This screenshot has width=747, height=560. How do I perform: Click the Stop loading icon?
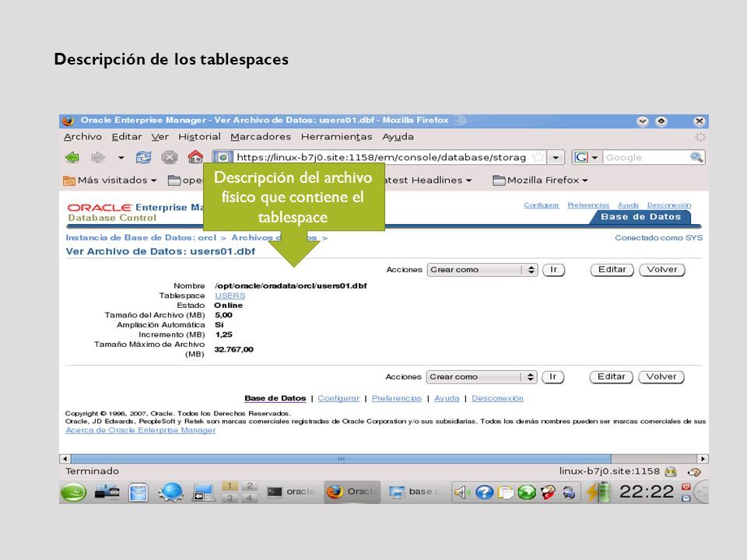(x=169, y=157)
